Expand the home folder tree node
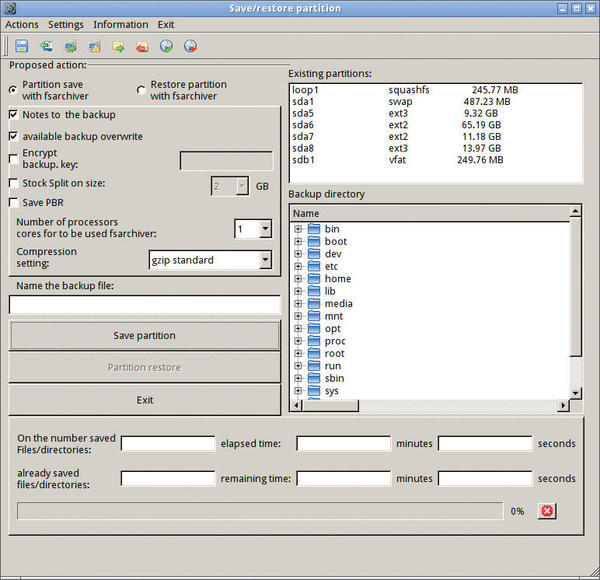This screenshot has height=580, width=600. point(298,279)
